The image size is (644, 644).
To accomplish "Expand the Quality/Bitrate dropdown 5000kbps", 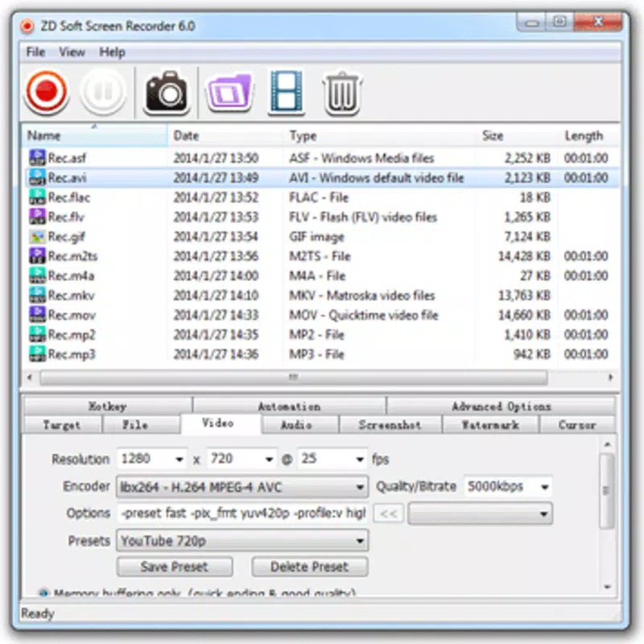I will [545, 487].
